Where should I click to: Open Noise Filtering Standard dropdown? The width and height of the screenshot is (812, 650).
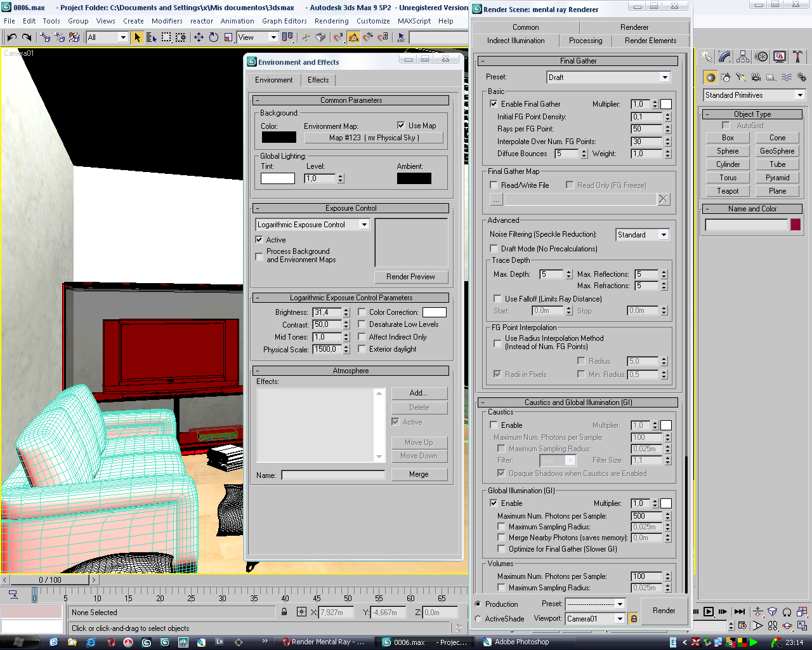(x=664, y=235)
